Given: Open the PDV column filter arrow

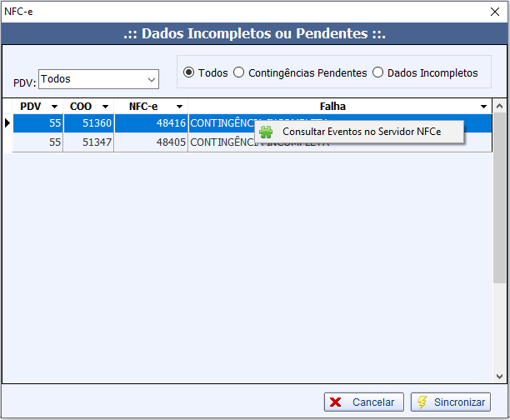Looking at the screenshot, I should click(54, 107).
